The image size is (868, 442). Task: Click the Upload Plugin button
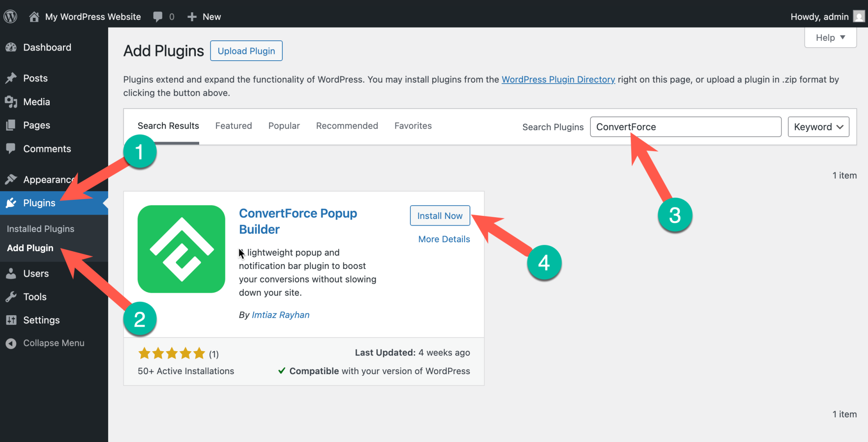(246, 51)
